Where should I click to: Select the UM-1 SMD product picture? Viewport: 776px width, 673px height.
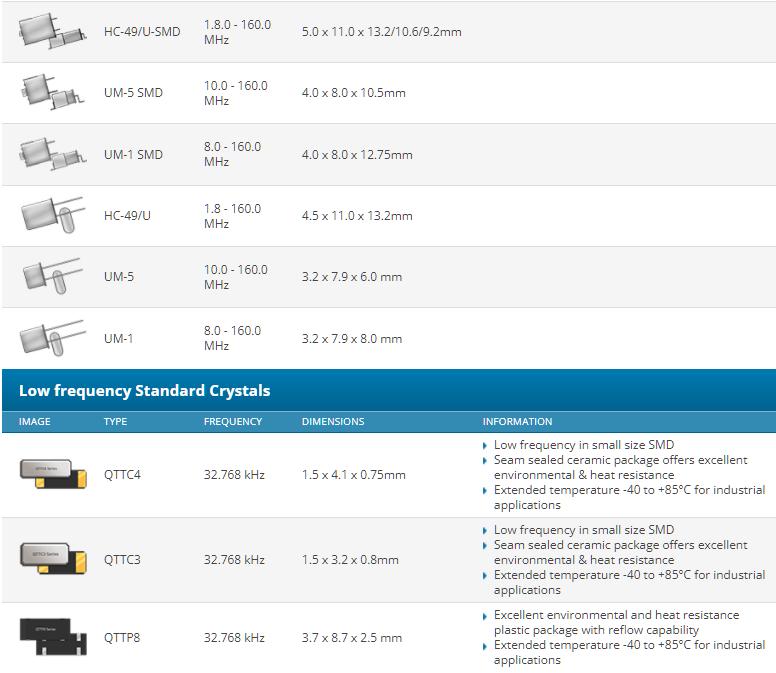click(52, 154)
